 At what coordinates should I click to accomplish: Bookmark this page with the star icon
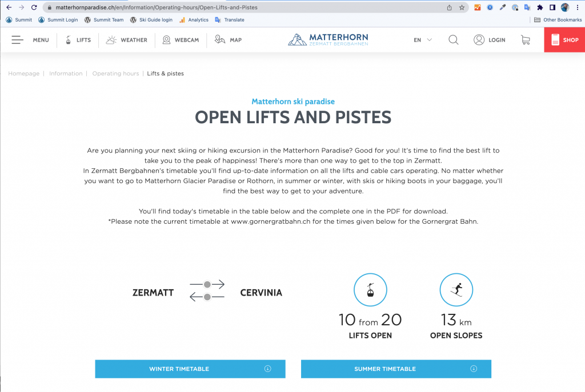point(462,7)
